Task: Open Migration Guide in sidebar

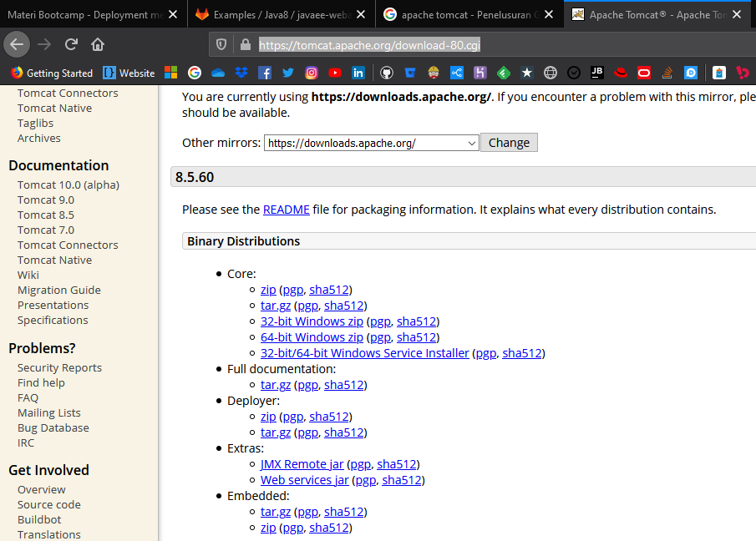Action: point(59,290)
